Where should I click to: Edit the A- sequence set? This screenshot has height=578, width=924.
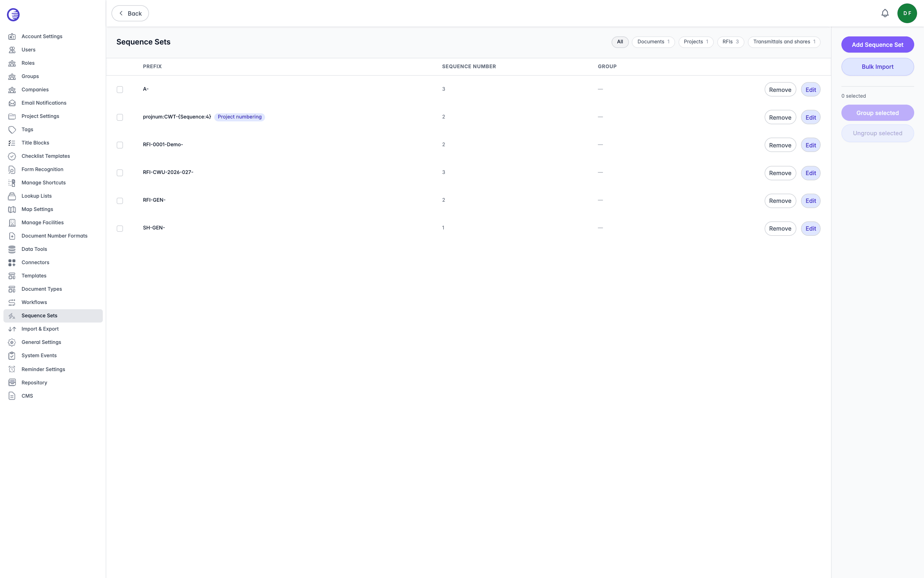coord(811,90)
